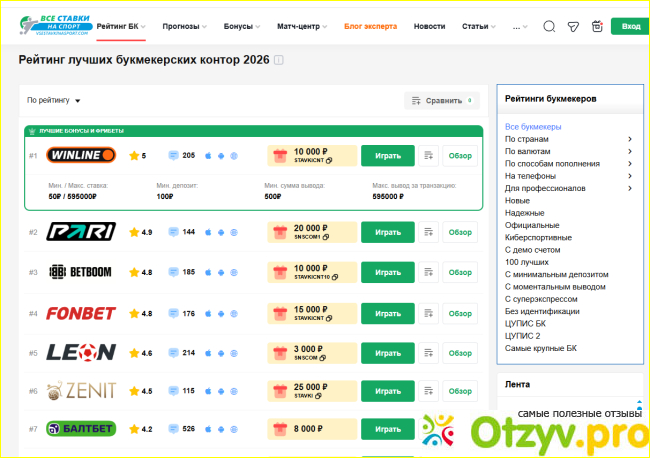
Task: Open the Самые крупные БК link
Action: (x=541, y=348)
